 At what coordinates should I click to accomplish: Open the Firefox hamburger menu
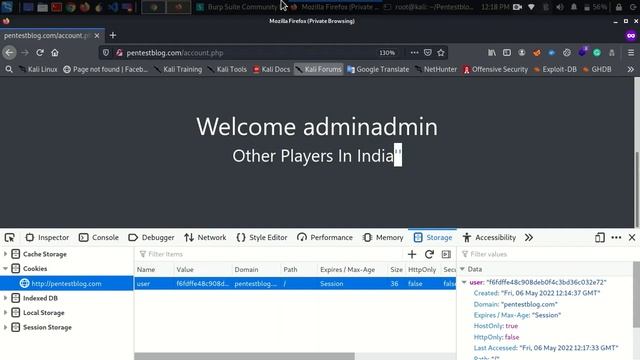point(631,53)
